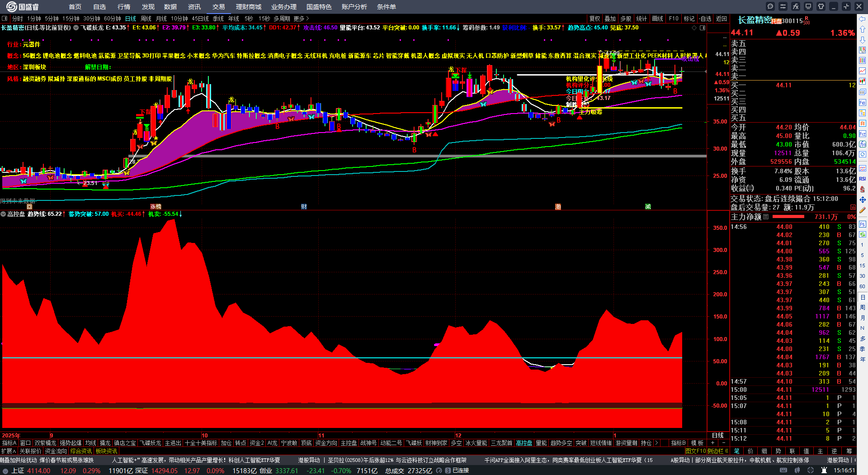
Task: Switch to 周线 weekly period
Action: (x=146, y=19)
